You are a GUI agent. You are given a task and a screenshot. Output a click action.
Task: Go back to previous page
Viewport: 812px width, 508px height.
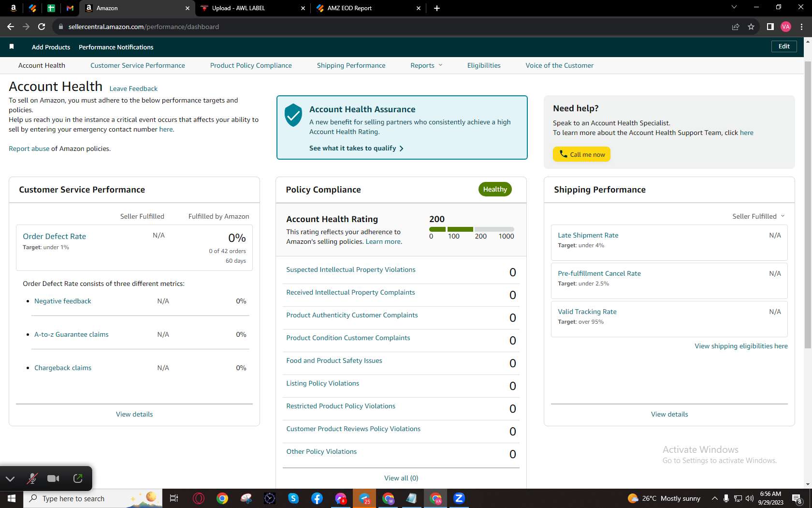[x=11, y=27]
